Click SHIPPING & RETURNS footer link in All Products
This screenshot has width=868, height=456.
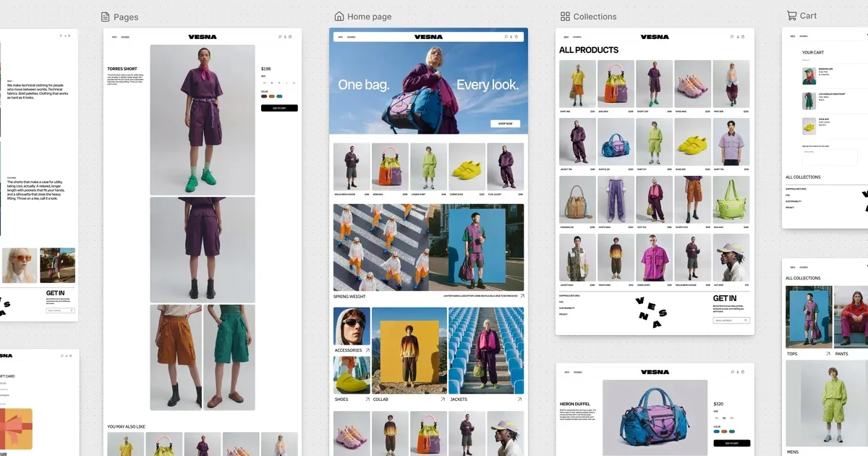coord(569,296)
